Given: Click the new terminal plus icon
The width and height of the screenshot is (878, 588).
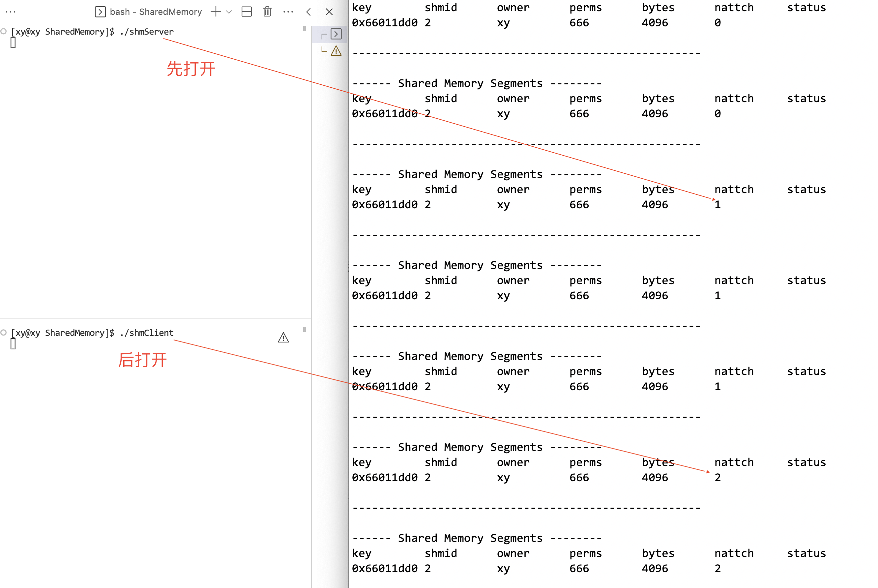Looking at the screenshot, I should click(216, 12).
